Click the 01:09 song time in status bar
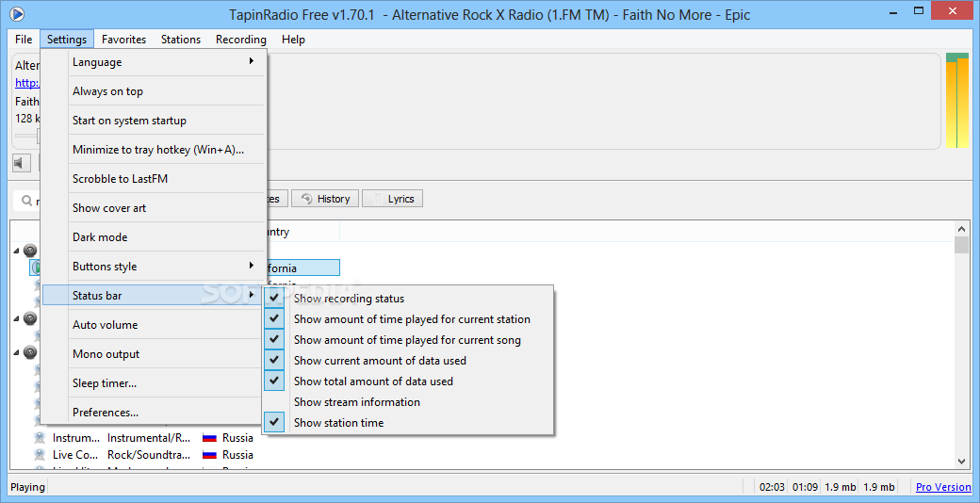 [x=805, y=487]
